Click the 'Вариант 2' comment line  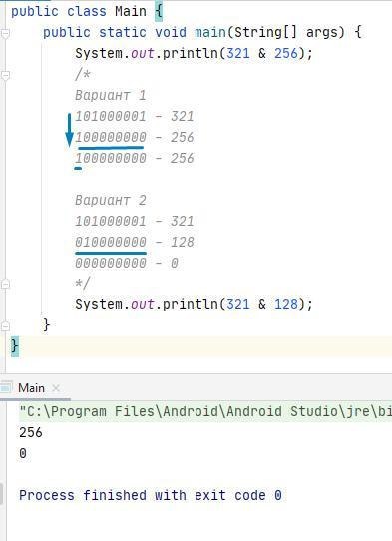(x=111, y=200)
